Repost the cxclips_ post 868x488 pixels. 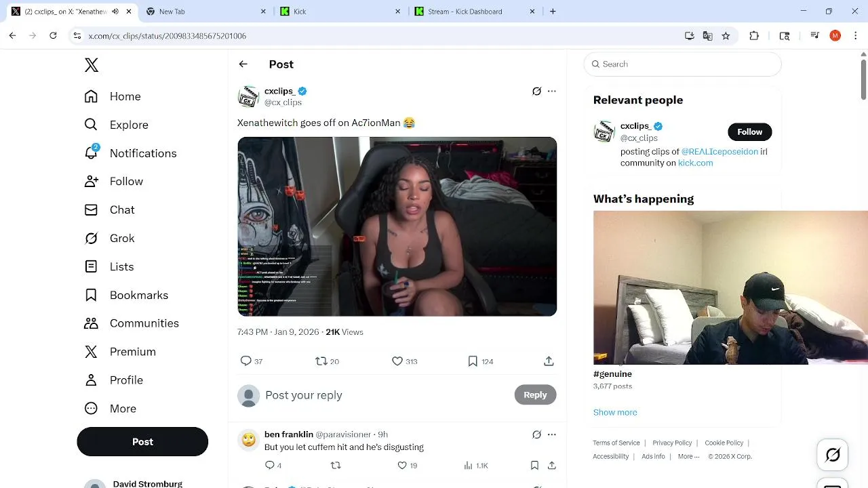point(321,361)
